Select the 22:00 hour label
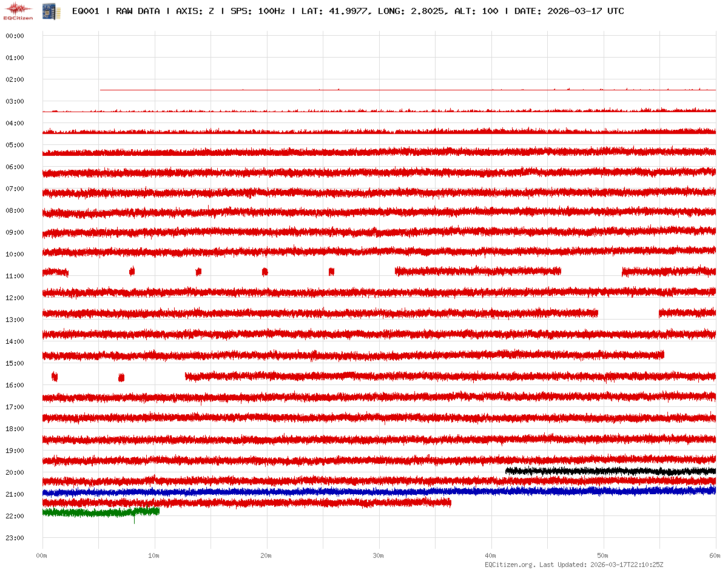The height and width of the screenshot is (570, 728). tap(15, 516)
